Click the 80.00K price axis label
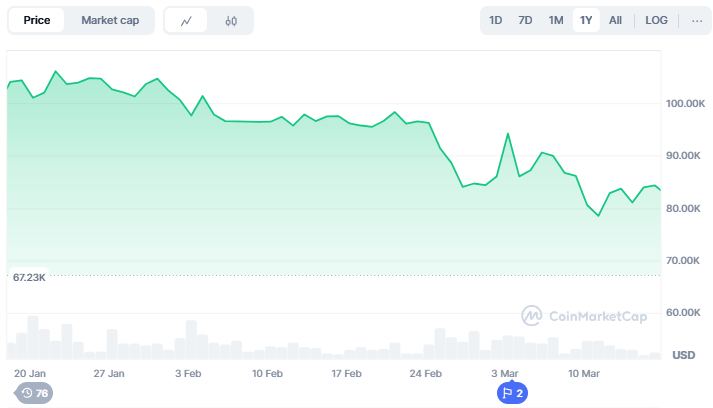 click(x=683, y=208)
